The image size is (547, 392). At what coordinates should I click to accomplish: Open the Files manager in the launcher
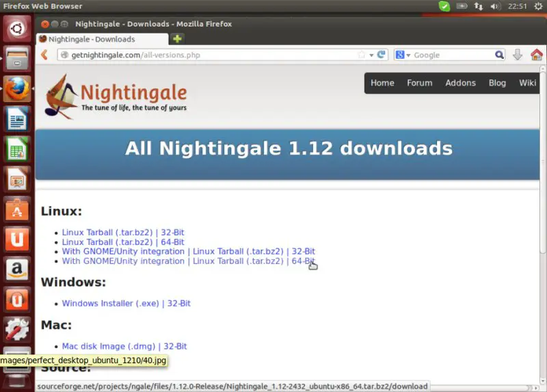click(17, 59)
